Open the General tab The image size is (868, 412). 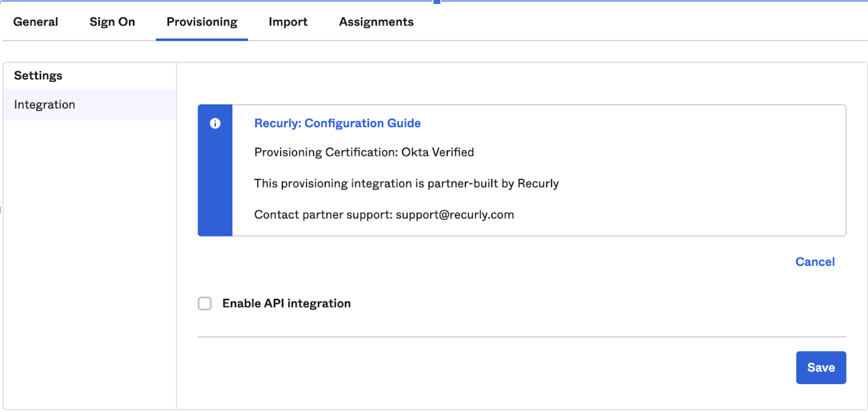tap(36, 22)
